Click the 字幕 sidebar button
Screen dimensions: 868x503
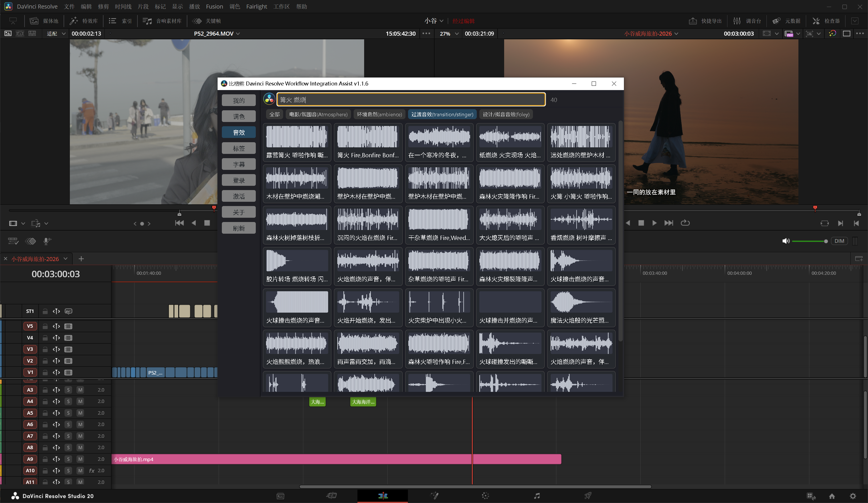click(239, 164)
